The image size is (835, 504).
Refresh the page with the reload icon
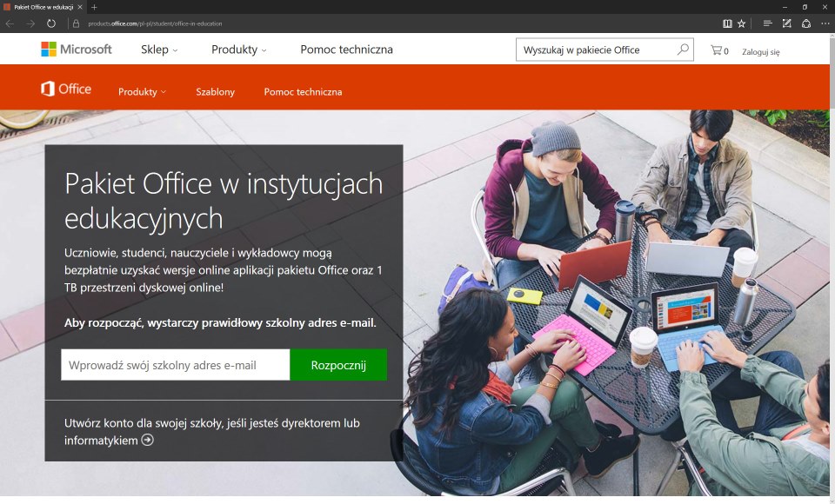coord(50,23)
